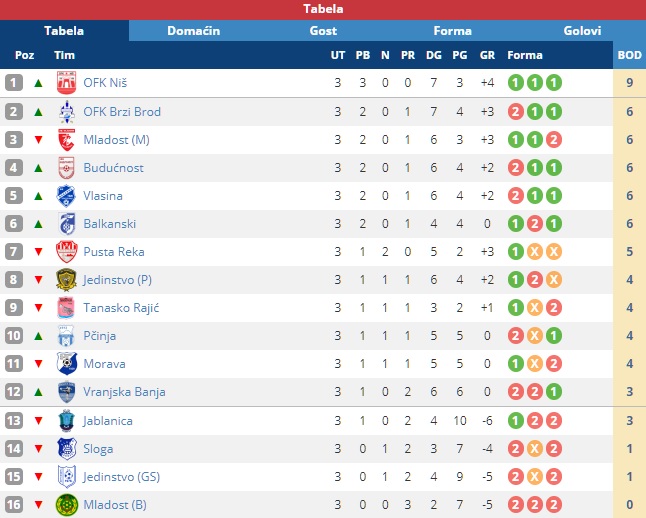
Task: Click the OFK Brzi Brod team logo
Action: coord(66,112)
